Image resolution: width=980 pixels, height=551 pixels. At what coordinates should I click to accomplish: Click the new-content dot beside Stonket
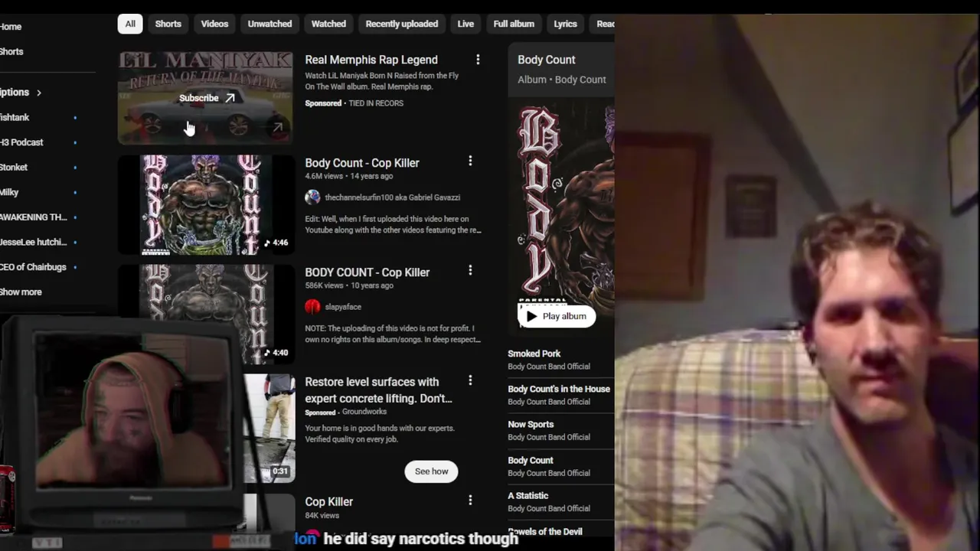coord(75,168)
